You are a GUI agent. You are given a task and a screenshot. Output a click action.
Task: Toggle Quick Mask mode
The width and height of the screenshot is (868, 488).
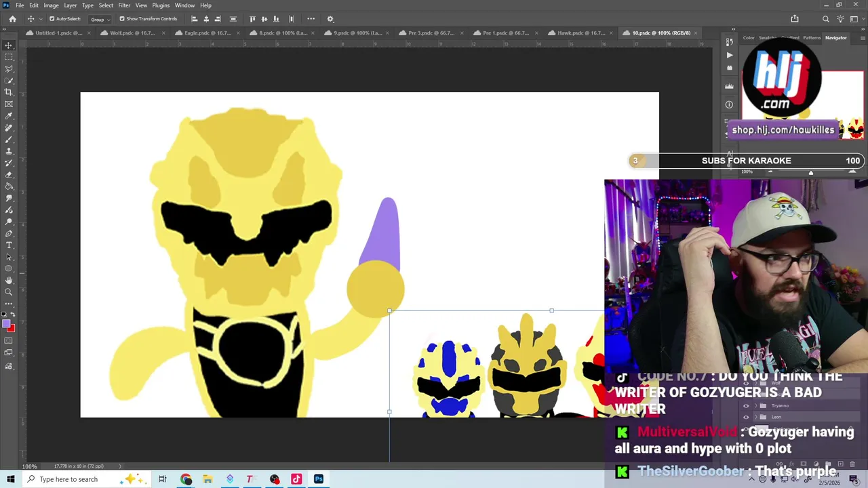click(x=9, y=341)
